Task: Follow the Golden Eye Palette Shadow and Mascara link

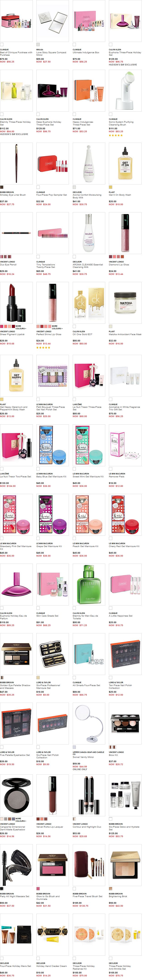Action: 16,686
